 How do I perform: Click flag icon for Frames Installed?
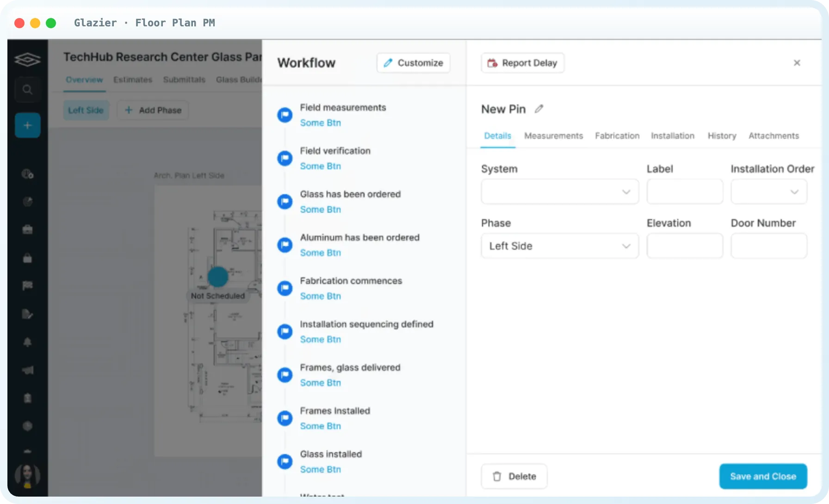point(285,418)
